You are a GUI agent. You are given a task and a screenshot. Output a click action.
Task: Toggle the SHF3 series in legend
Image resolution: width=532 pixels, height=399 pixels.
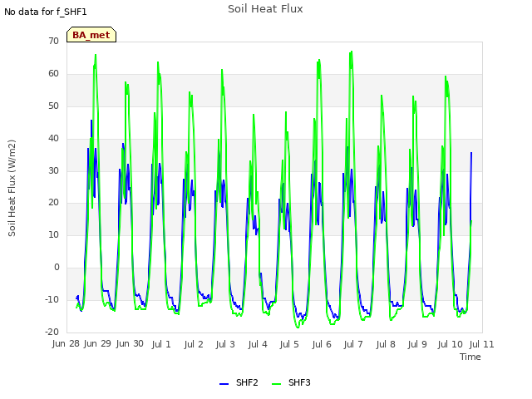click(291, 382)
